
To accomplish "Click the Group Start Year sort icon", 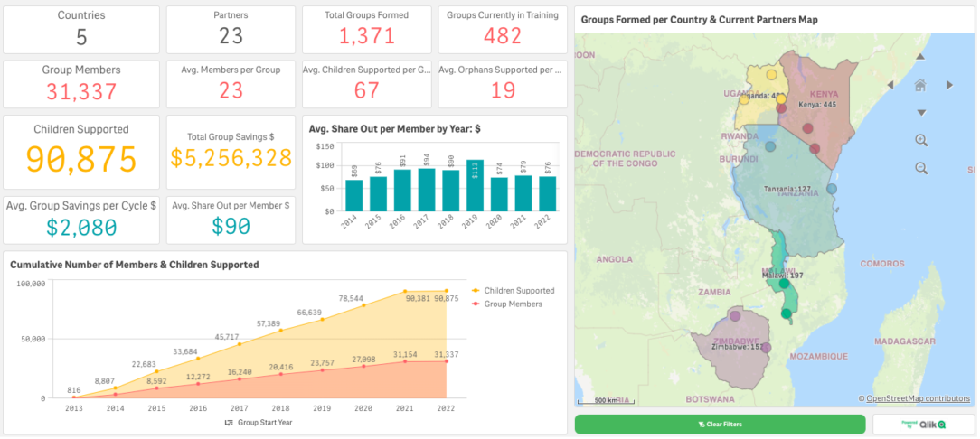I will 229,423.
